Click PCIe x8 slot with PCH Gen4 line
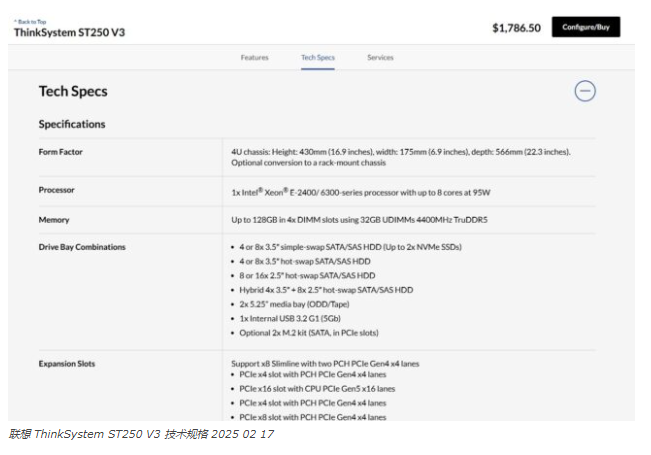Viewport: 651px width, 455px height. click(x=313, y=417)
